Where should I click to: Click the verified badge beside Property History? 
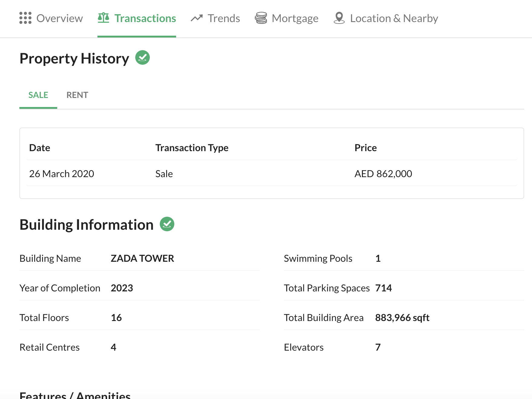[x=143, y=57]
